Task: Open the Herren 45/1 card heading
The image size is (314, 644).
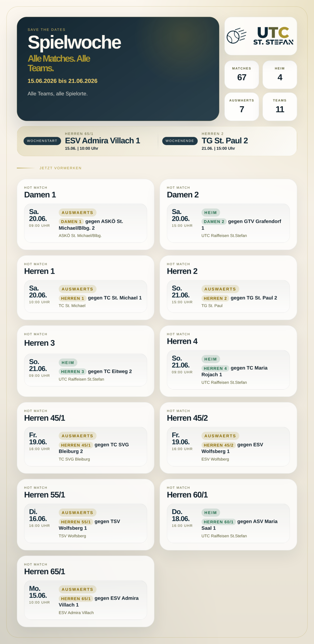Action: tap(45, 418)
